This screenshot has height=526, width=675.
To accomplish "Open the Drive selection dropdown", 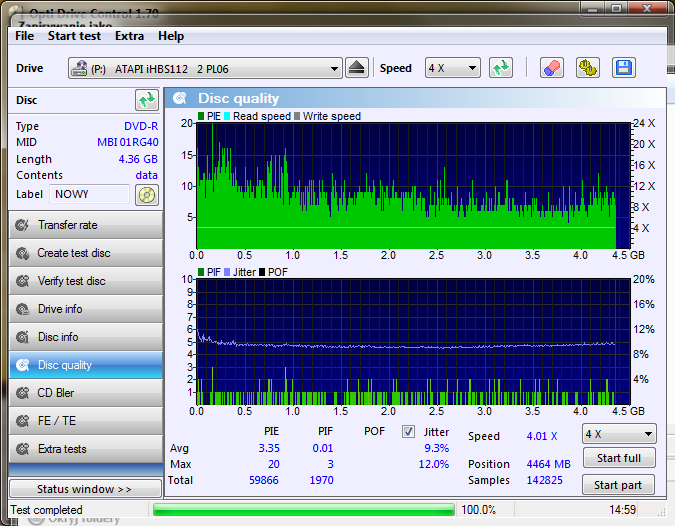I will pyautogui.click(x=205, y=68).
